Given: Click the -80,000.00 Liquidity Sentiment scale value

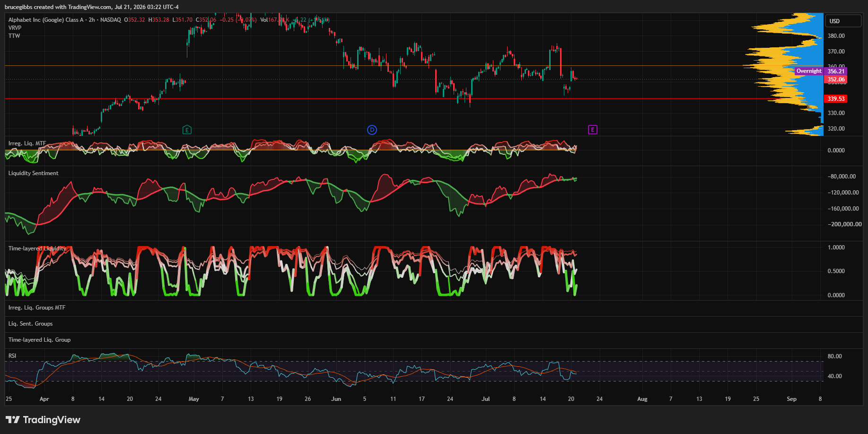Looking at the screenshot, I should tap(842, 177).
